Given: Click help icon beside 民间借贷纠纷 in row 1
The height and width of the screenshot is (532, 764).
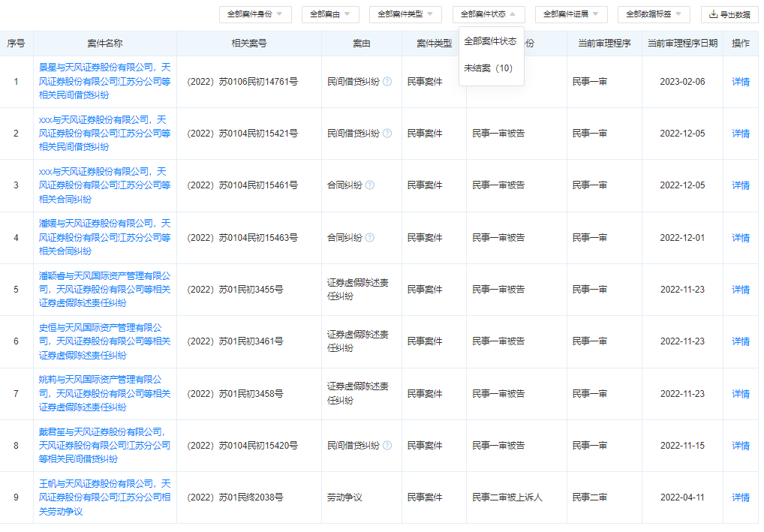Looking at the screenshot, I should click(x=387, y=81).
